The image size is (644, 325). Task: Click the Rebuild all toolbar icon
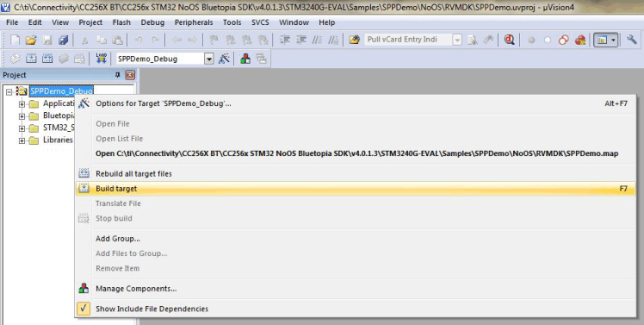pos(47,59)
